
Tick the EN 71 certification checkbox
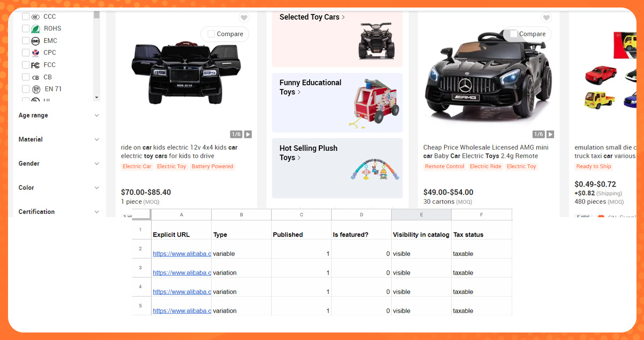pos(26,89)
